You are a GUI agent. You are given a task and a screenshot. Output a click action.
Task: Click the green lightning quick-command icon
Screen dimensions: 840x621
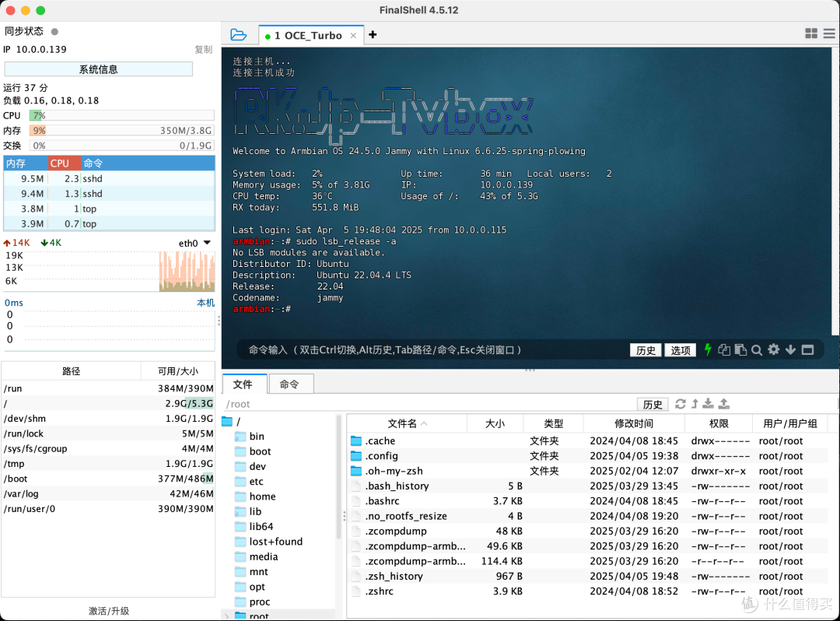point(708,350)
